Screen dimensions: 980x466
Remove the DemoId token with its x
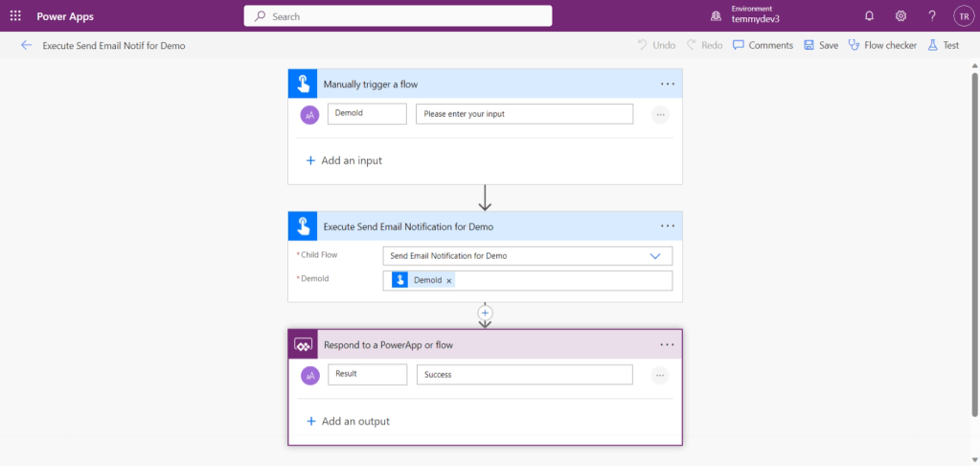pos(448,281)
